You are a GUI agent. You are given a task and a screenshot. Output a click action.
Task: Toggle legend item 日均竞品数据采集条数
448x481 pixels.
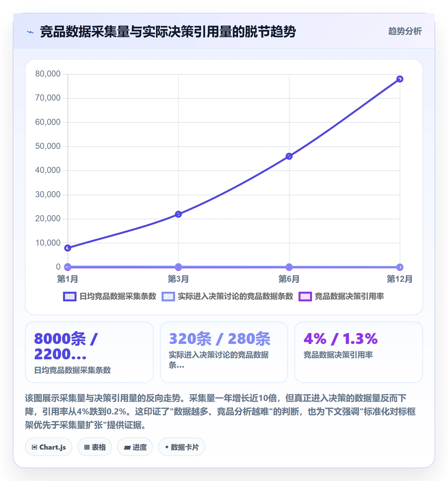(x=110, y=296)
